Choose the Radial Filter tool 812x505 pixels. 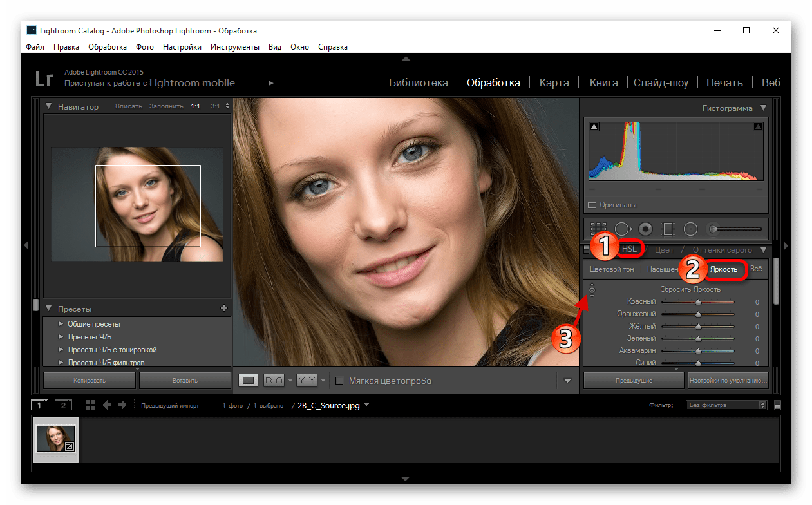click(690, 229)
